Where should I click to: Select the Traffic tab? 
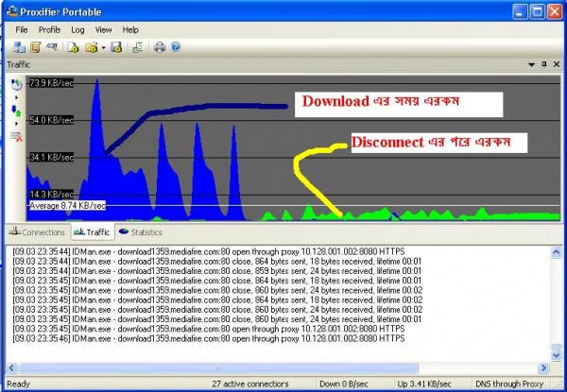(92, 231)
